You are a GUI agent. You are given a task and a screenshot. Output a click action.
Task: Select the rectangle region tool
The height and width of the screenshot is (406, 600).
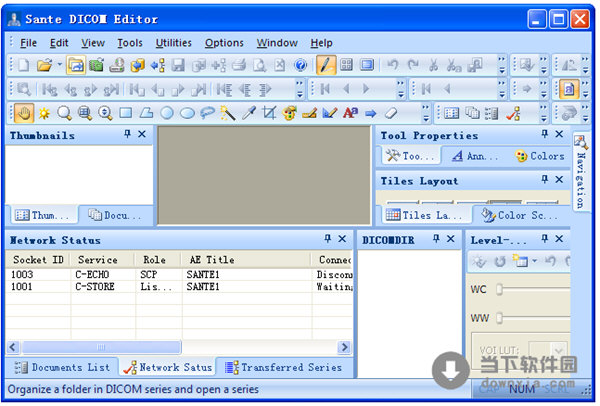pyautogui.click(x=126, y=113)
